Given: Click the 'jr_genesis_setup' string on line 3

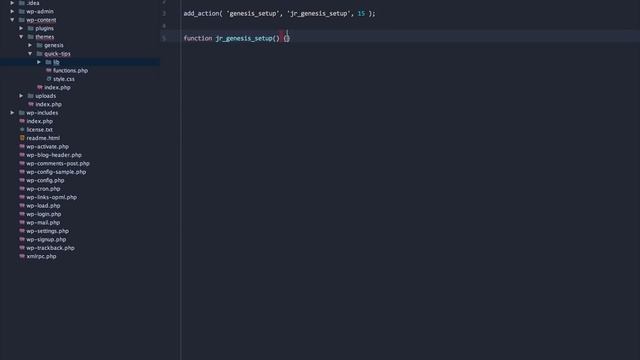Looking at the screenshot, I should click(319, 13).
